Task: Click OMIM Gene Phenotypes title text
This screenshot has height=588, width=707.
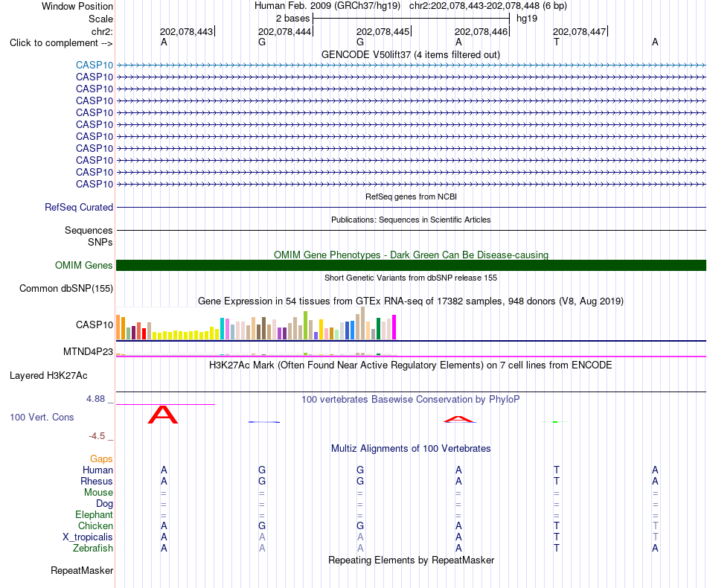Action: 411,255
